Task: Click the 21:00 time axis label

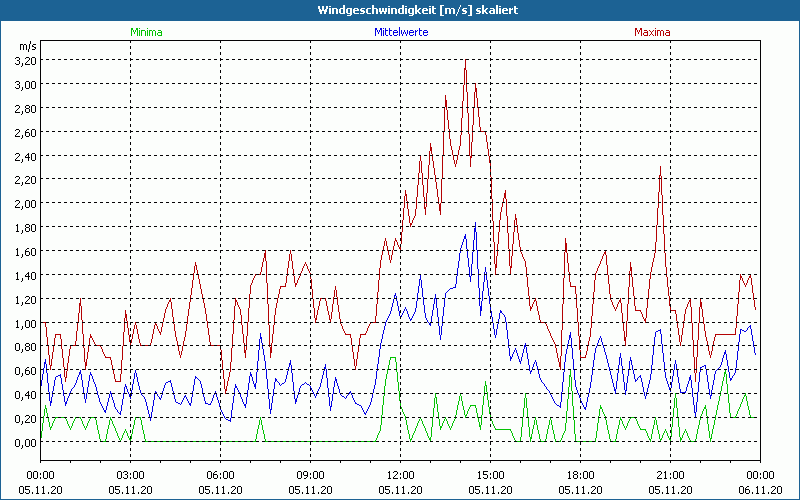Action: pyautogui.click(x=670, y=476)
